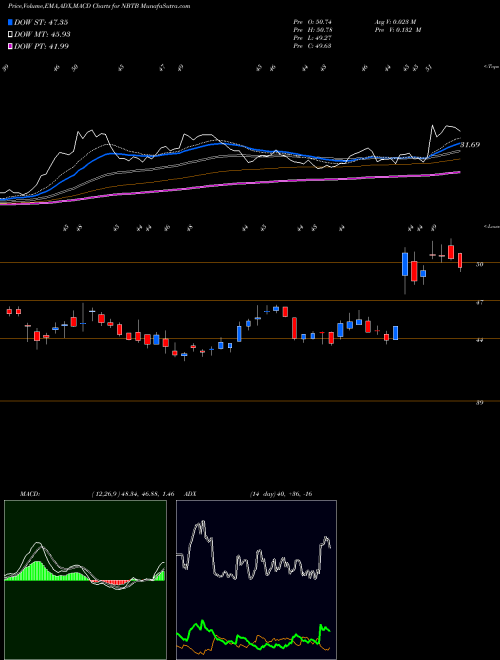Select the 'Pre O: 50.74' open value
The height and width of the screenshot is (660, 500).
pyautogui.click(x=313, y=21)
